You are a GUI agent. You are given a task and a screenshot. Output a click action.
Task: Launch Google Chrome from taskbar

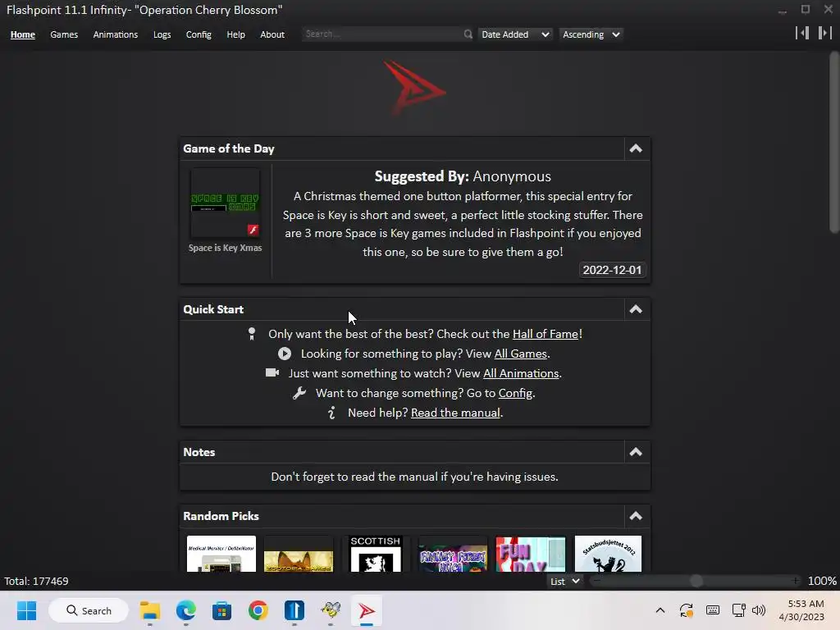click(x=258, y=610)
